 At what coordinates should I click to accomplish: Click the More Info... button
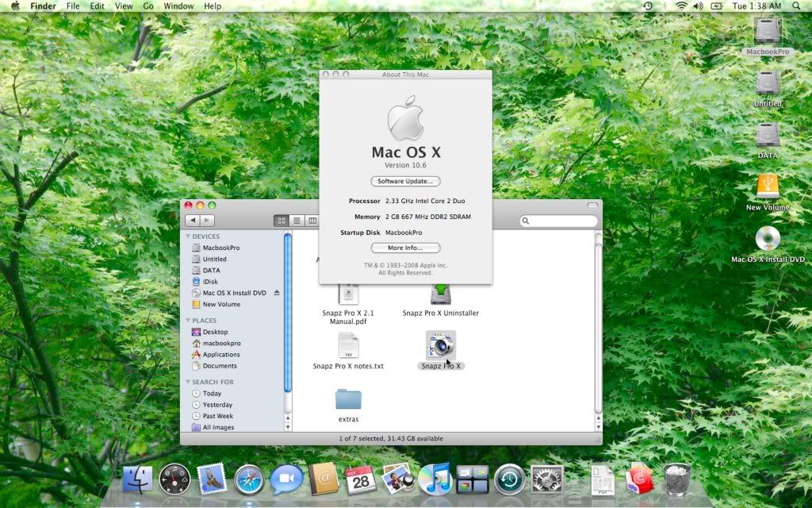tap(405, 248)
